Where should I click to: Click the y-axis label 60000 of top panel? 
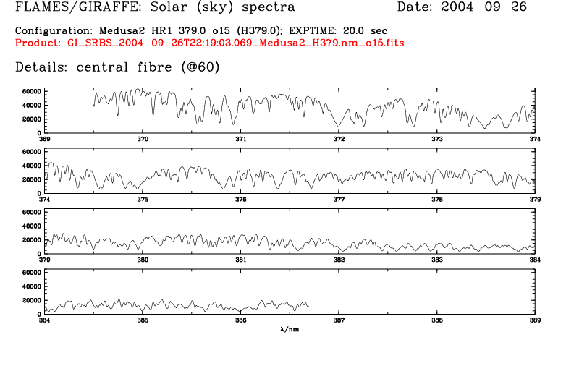pos(32,92)
